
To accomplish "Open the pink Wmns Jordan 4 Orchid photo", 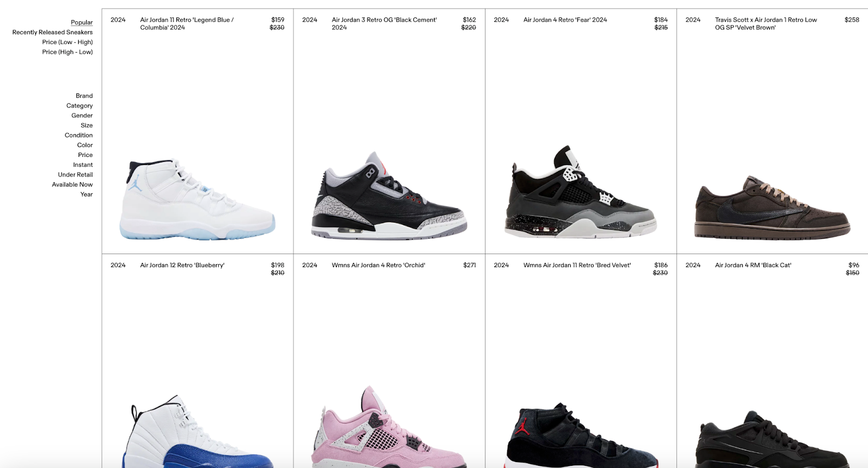I will 389,427.
